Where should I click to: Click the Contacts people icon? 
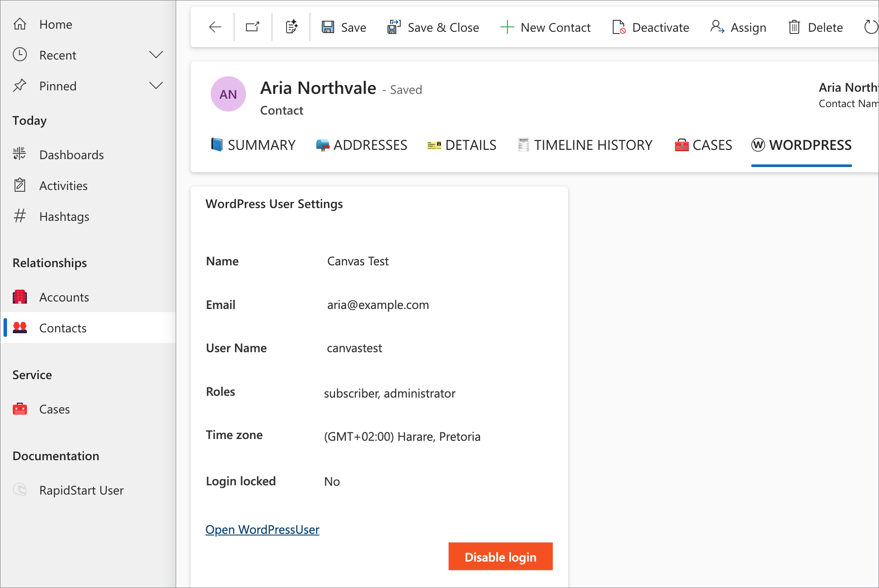point(20,327)
